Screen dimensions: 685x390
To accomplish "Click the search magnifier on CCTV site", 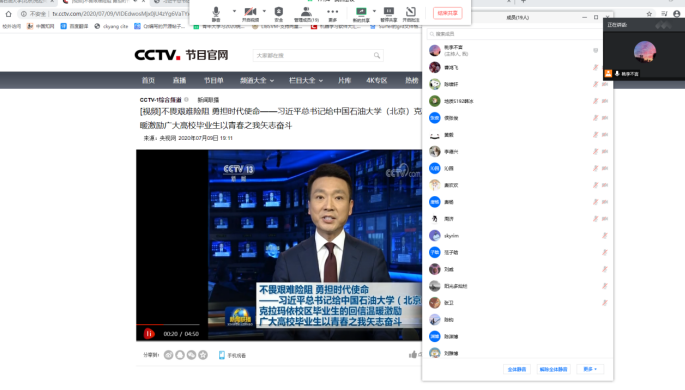I will (x=377, y=55).
